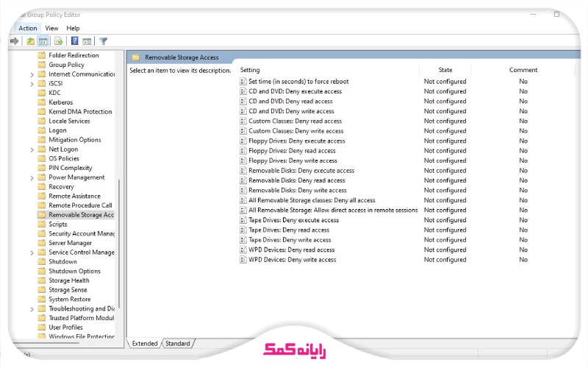588x368 pixels.
Task: Expand the Net Logon tree node
Action: (32, 149)
